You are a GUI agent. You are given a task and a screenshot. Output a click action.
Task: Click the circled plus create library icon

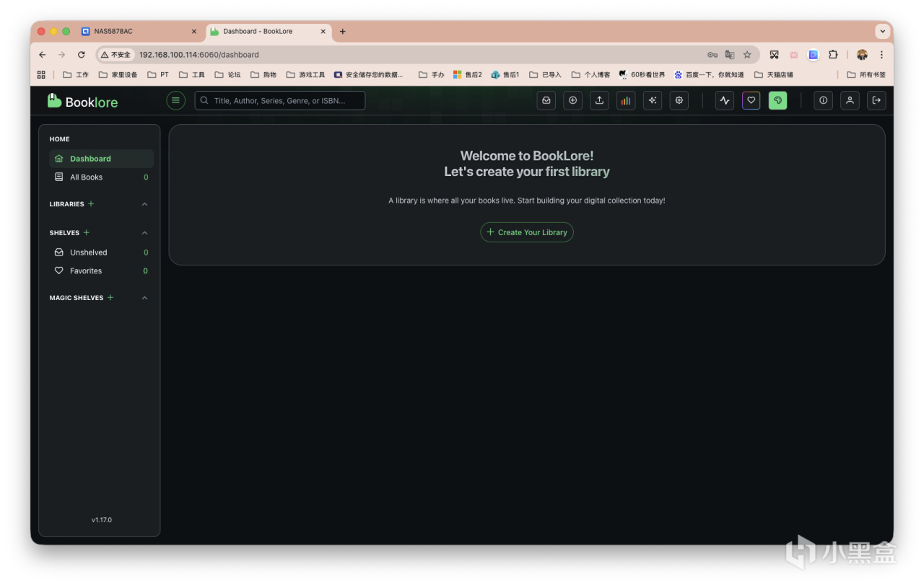point(573,100)
